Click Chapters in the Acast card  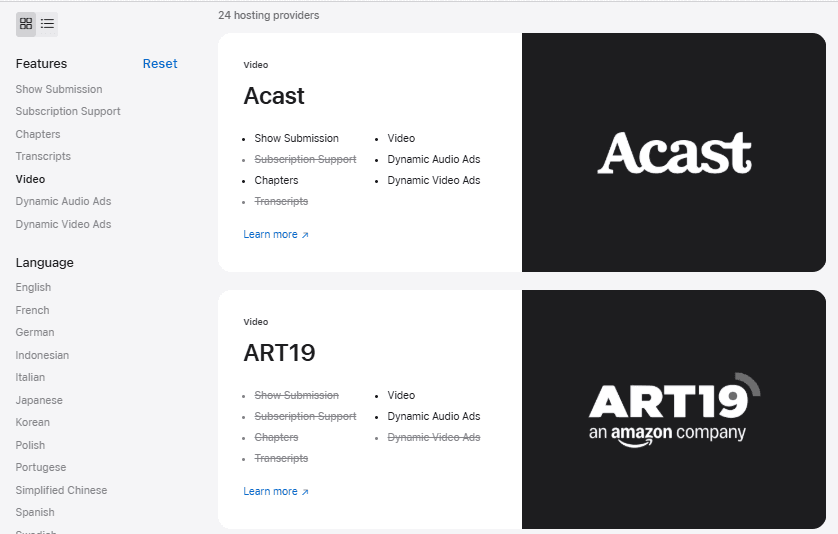tap(276, 180)
